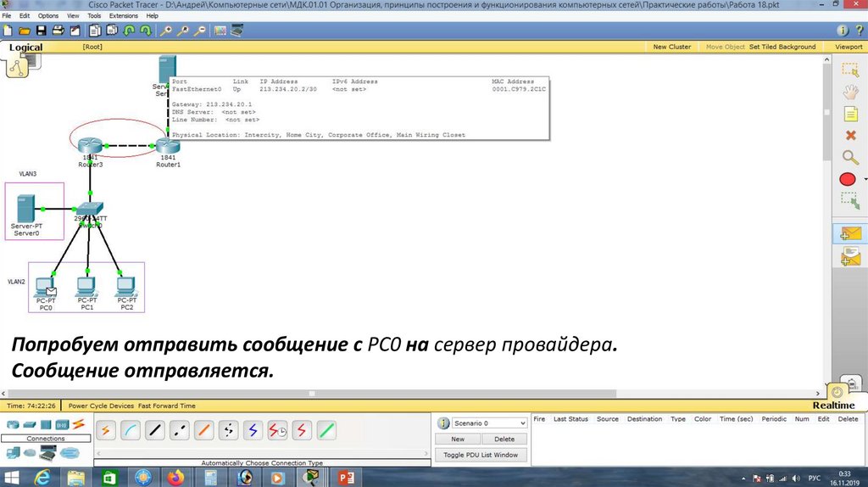This screenshot has width=868, height=487.
Task: Click Add Simple PDU envelope
Action: coord(849,234)
